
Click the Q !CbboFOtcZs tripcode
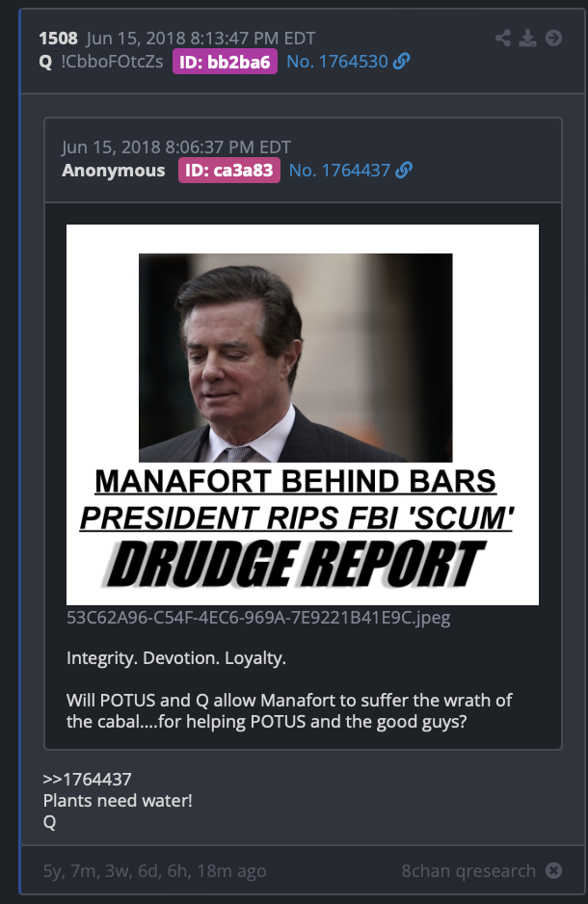[101, 61]
